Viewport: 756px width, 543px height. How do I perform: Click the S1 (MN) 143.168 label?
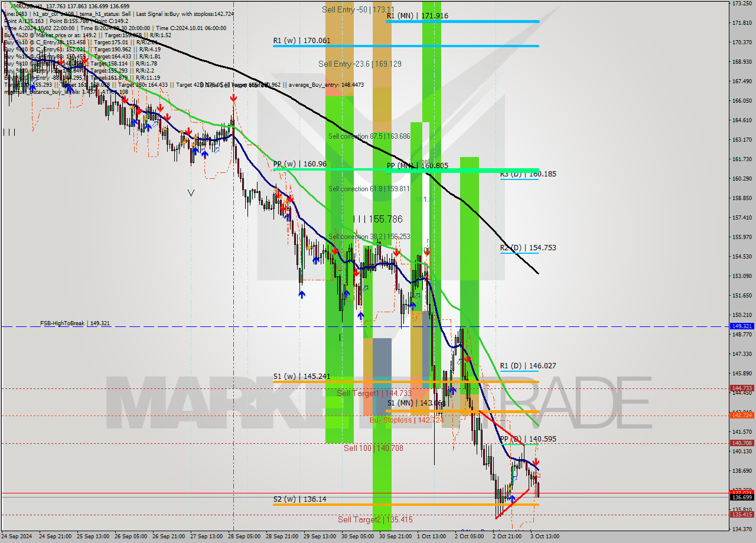[x=416, y=403]
